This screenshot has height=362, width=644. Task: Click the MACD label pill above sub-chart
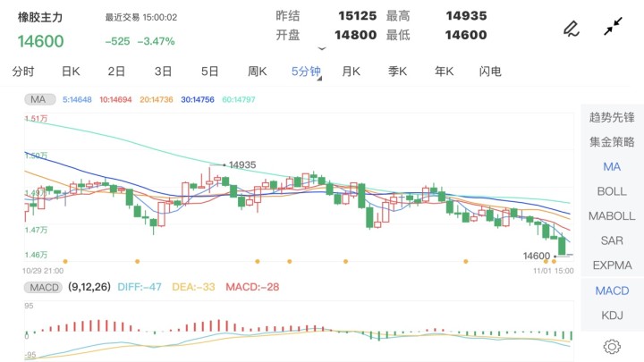45,288
